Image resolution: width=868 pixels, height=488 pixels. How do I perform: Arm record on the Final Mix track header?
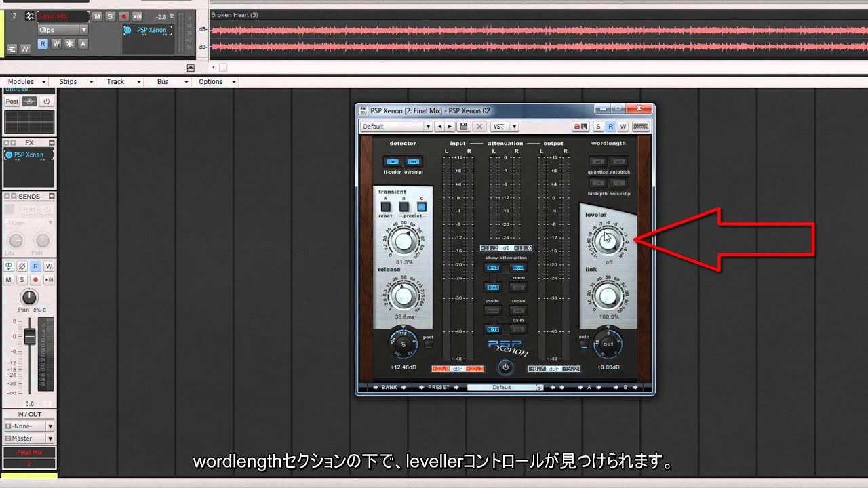[123, 16]
